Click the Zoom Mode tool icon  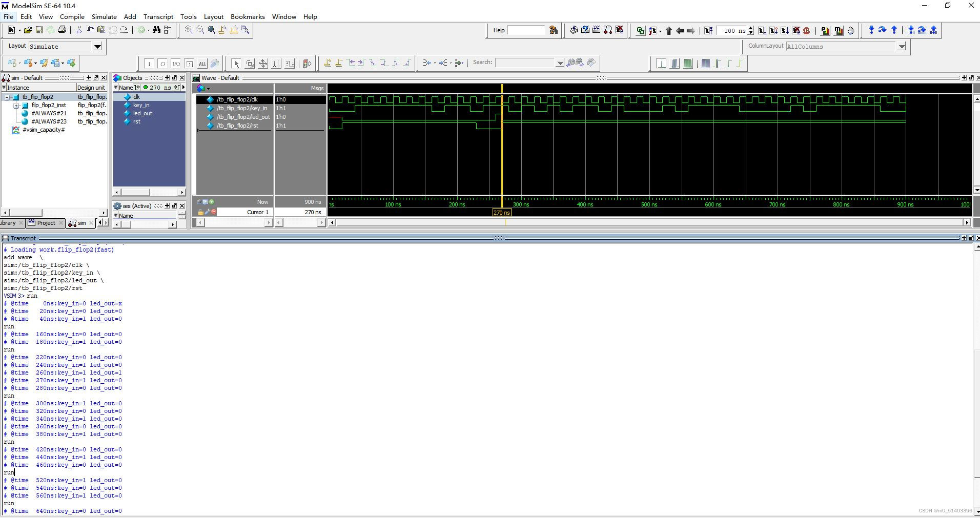tap(250, 63)
